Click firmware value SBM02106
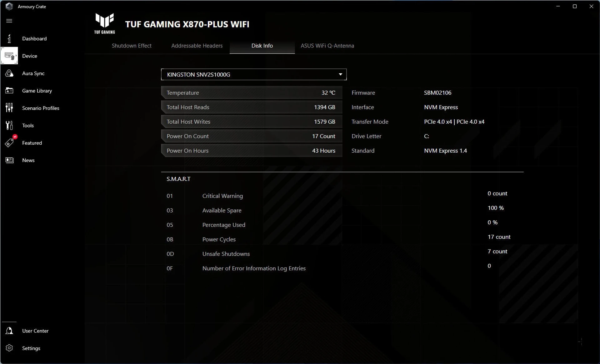The width and height of the screenshot is (600, 364). (437, 93)
